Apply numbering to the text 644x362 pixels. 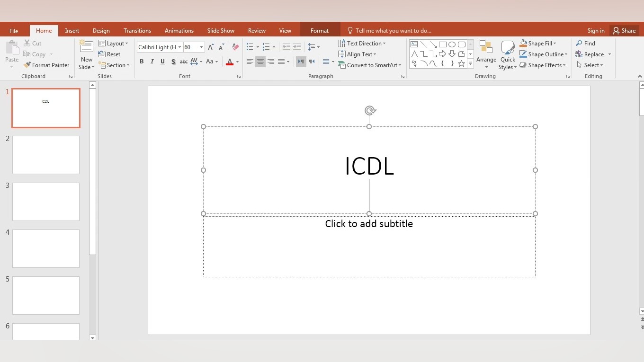pyautogui.click(x=266, y=47)
